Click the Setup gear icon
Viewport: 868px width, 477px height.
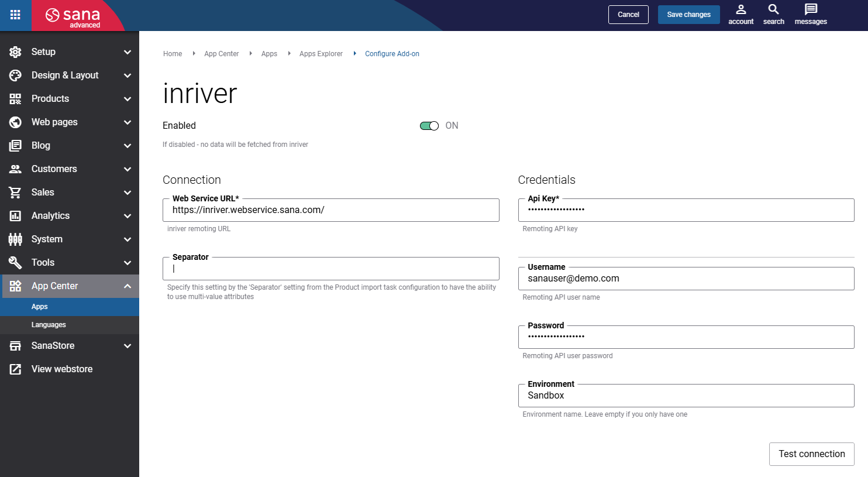coord(15,52)
